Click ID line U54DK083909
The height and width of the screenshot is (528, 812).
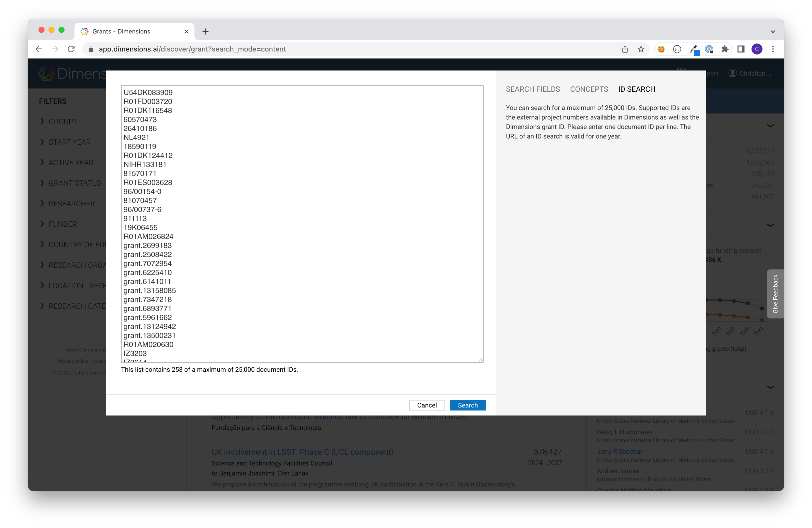148,92
